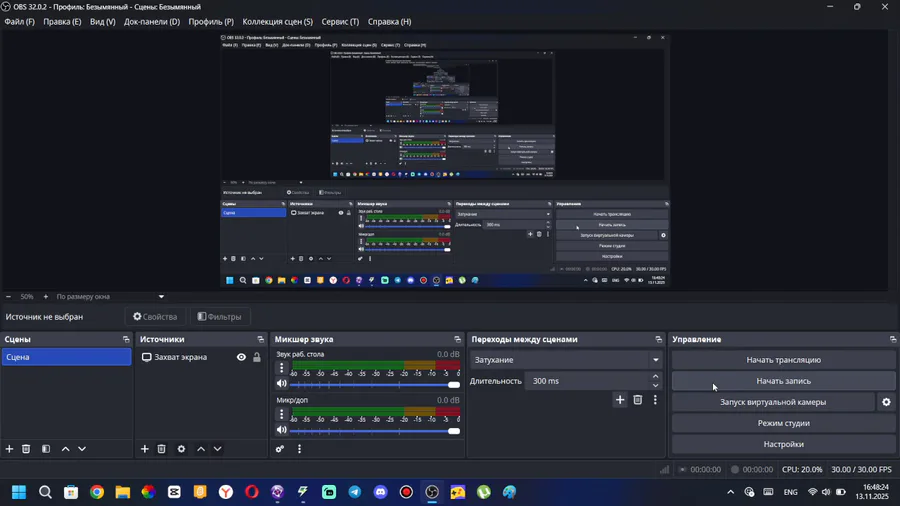Remove transition via trash icon
This screenshot has height=506, width=900.
[638, 400]
